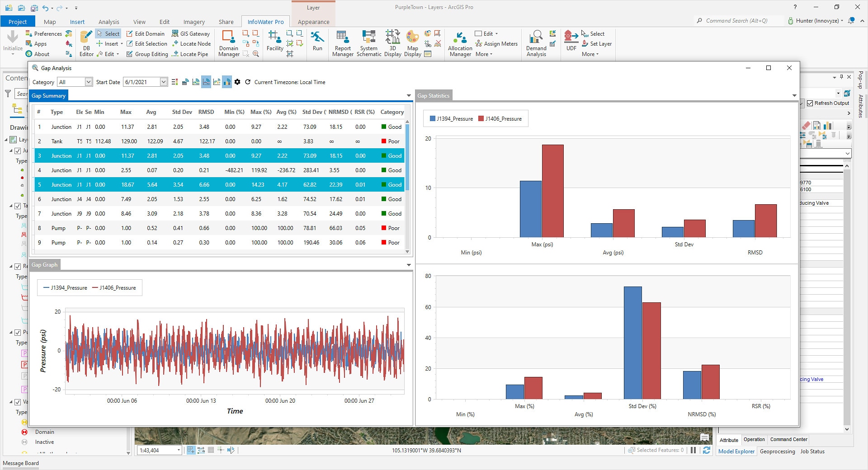Viewport: 868px width, 470px height.
Task: Open the Allocation Manager
Action: tap(460, 43)
